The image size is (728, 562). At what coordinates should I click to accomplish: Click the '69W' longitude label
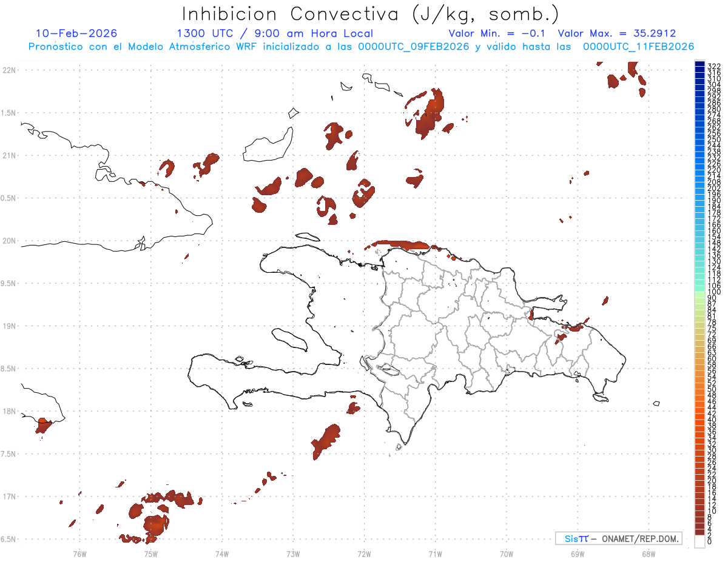[578, 554]
